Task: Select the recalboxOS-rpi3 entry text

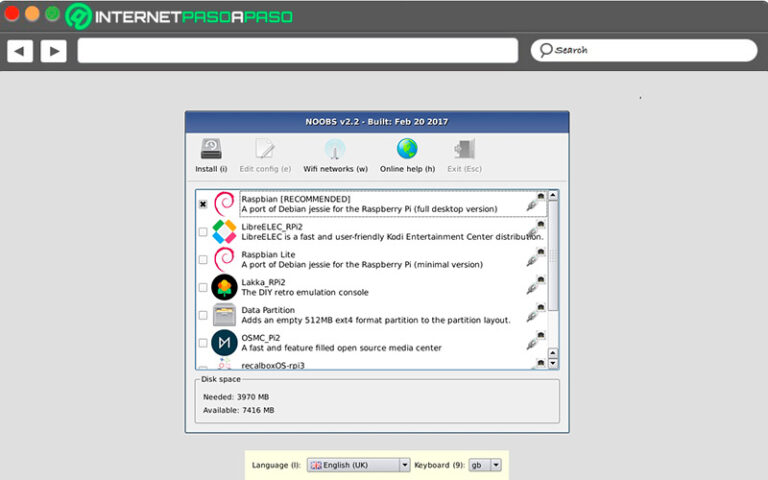Action: pos(273,365)
